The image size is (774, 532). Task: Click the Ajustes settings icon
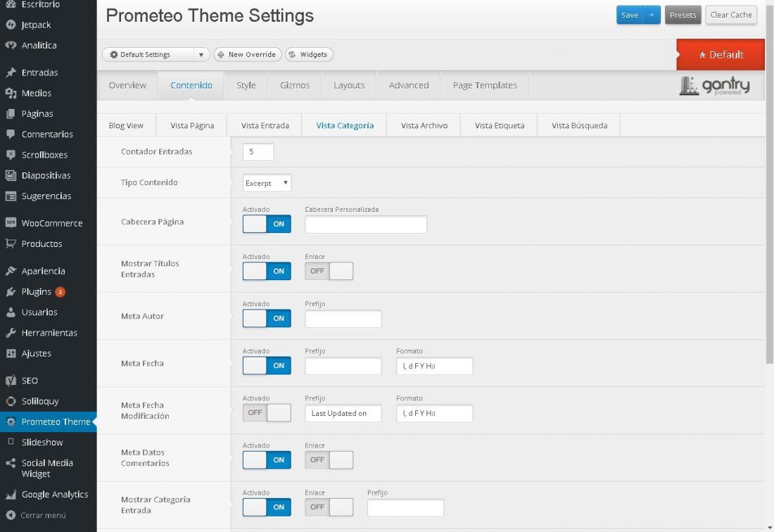pos(11,353)
